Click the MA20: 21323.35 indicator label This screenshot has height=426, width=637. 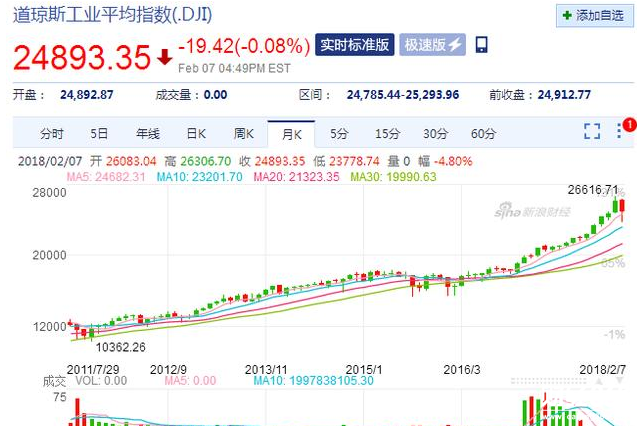pyautogui.click(x=296, y=177)
